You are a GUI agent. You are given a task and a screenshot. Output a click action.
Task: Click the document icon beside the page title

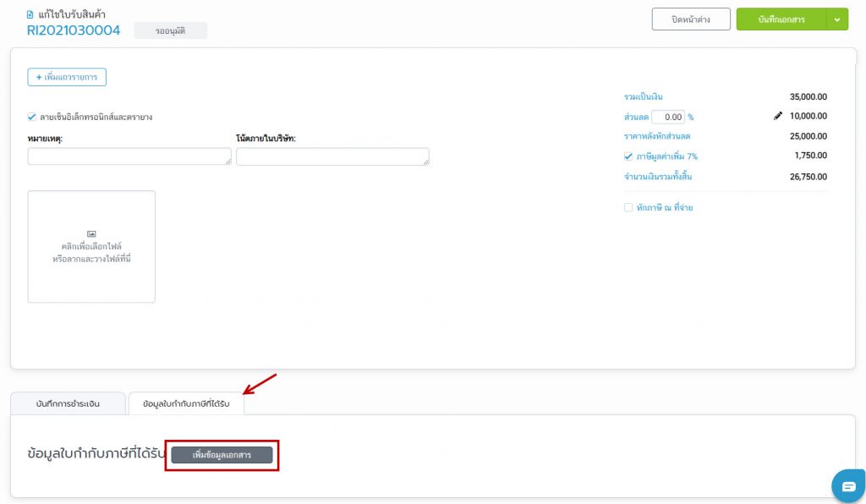click(31, 14)
